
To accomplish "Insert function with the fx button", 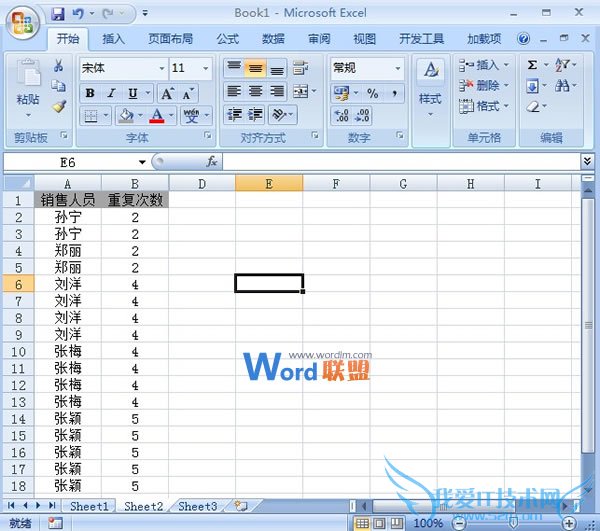I will [x=212, y=162].
